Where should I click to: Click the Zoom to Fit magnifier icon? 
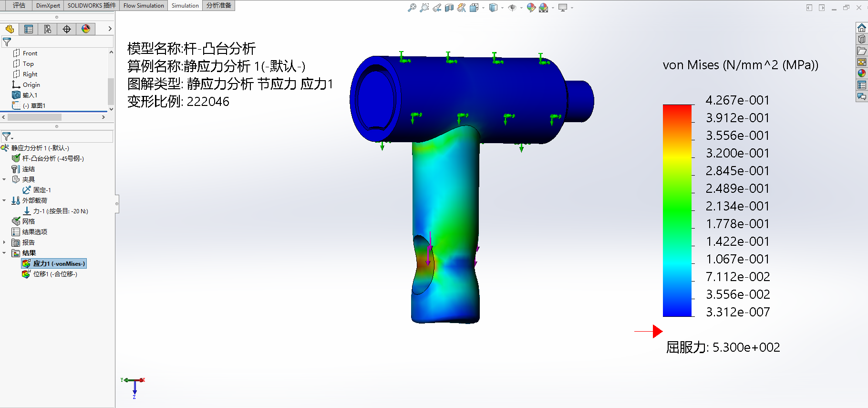tap(412, 8)
